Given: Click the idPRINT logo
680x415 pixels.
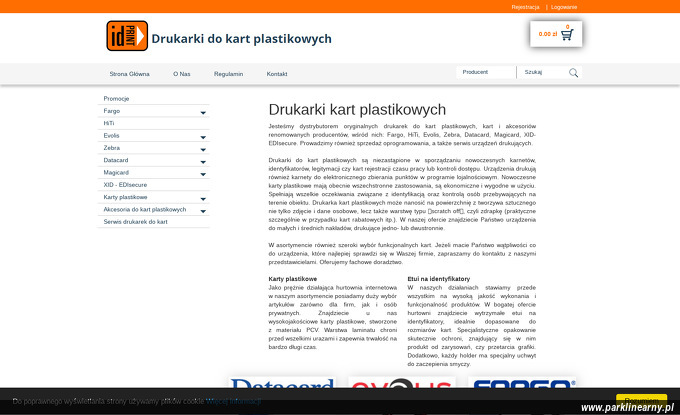Looking at the screenshot, I should (x=127, y=36).
